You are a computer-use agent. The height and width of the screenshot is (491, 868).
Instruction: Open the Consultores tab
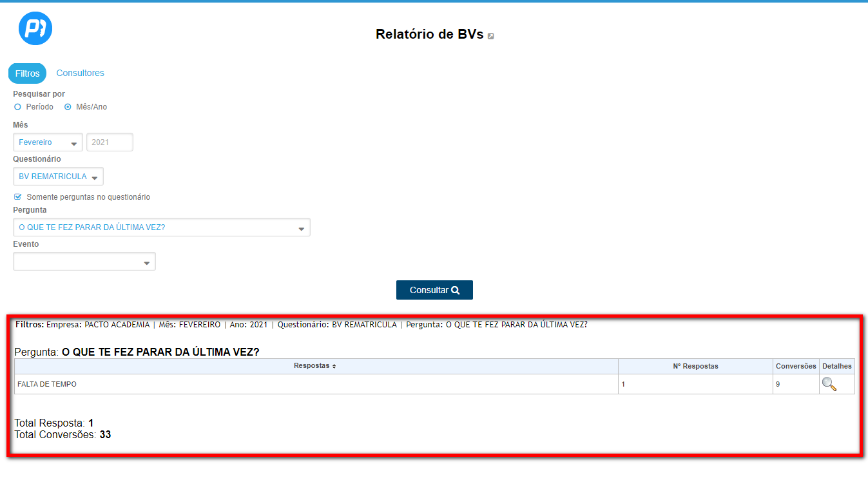(80, 73)
